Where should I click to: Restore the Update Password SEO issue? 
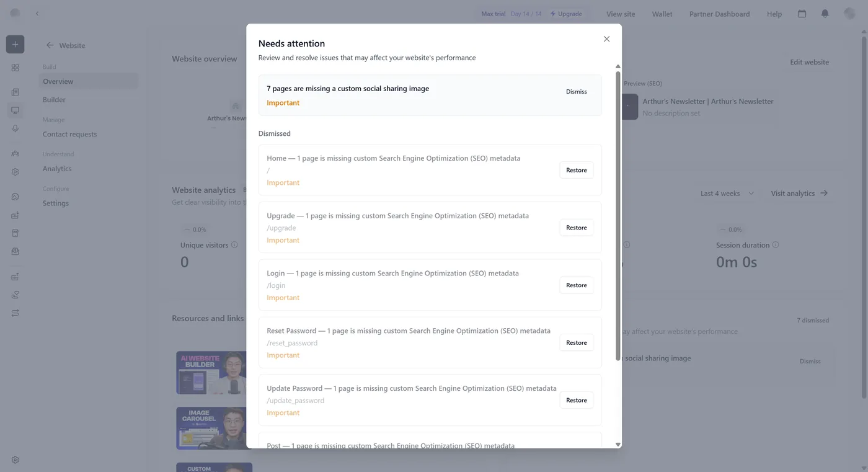click(577, 400)
